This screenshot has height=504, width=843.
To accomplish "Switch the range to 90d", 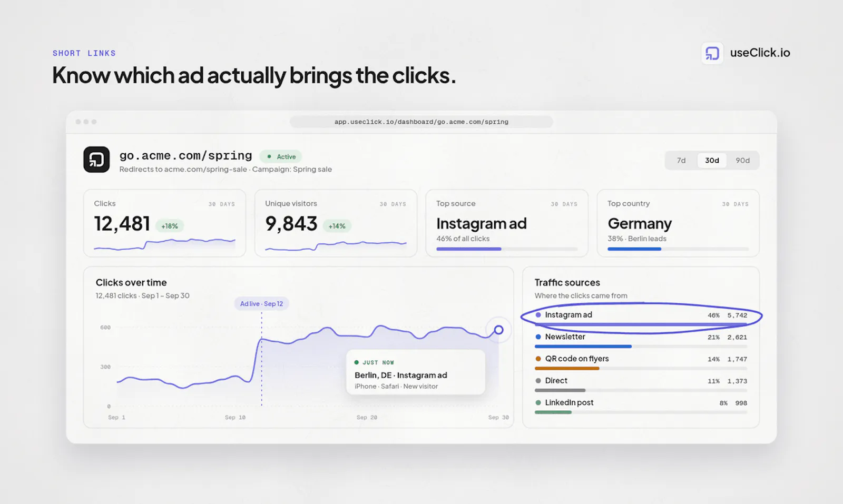I will (x=743, y=161).
